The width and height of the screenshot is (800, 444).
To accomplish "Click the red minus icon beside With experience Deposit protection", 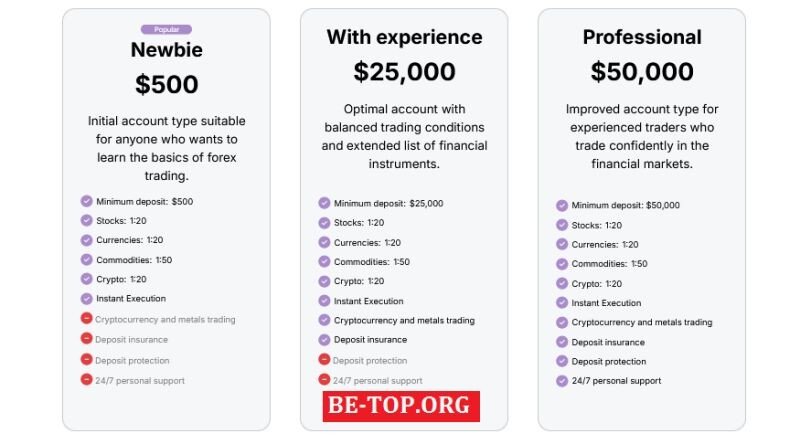I will pos(324,359).
